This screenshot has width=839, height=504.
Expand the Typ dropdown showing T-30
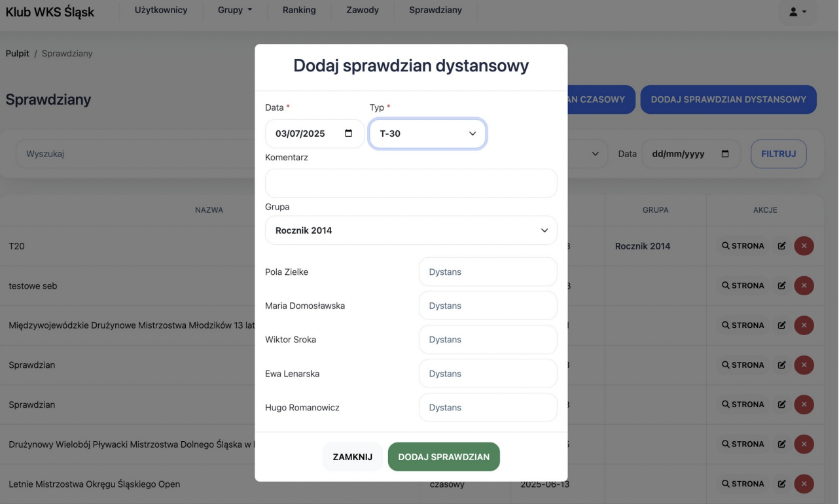point(427,134)
